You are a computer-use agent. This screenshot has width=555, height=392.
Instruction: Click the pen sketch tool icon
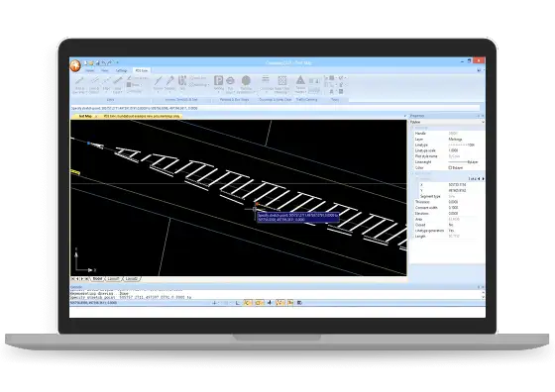tap(170, 80)
